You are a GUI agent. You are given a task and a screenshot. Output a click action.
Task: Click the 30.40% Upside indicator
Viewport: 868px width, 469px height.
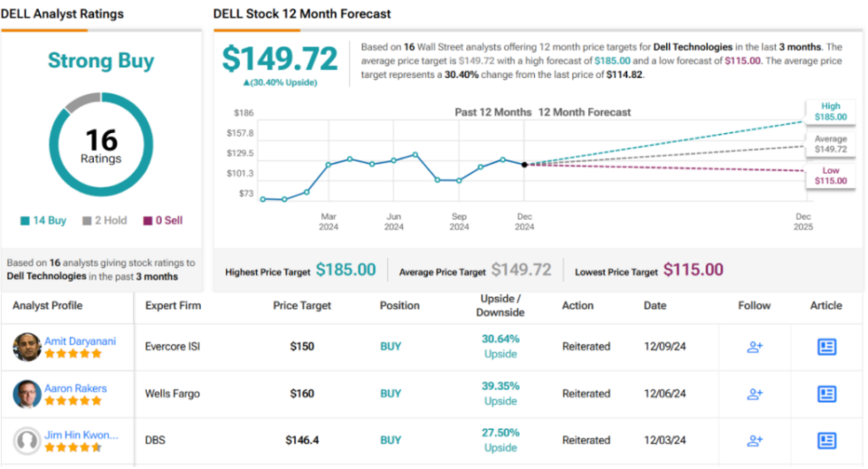point(280,82)
